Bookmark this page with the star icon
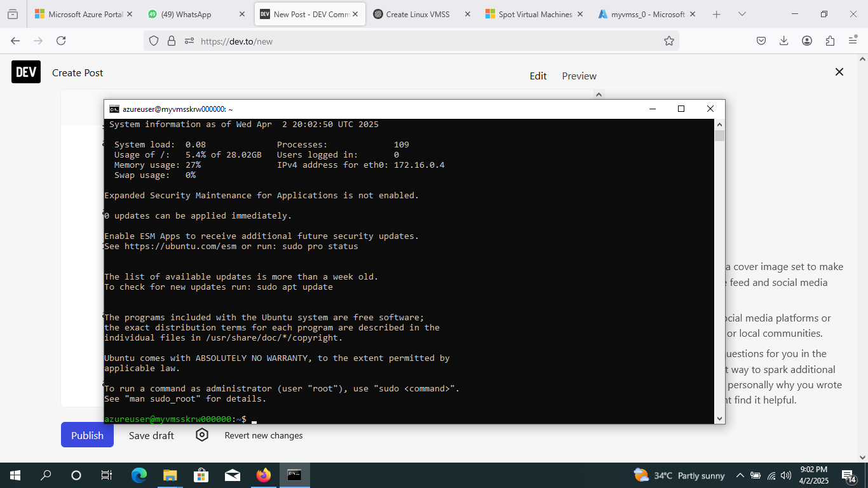868x488 pixels. [669, 41]
